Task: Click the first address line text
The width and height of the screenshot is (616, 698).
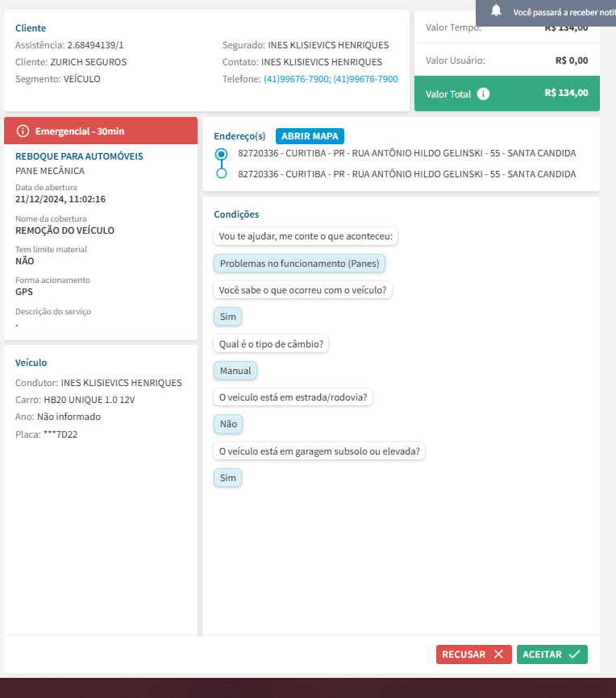Action: point(406,153)
